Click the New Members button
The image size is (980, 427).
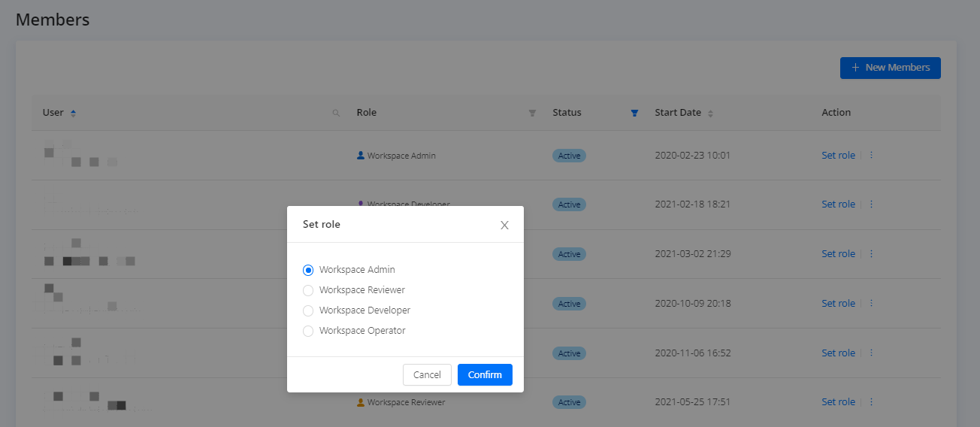(890, 68)
